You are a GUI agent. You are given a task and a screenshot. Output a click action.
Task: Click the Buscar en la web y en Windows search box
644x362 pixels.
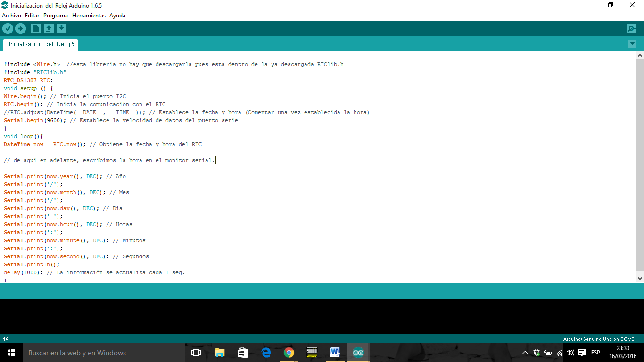pos(94,352)
